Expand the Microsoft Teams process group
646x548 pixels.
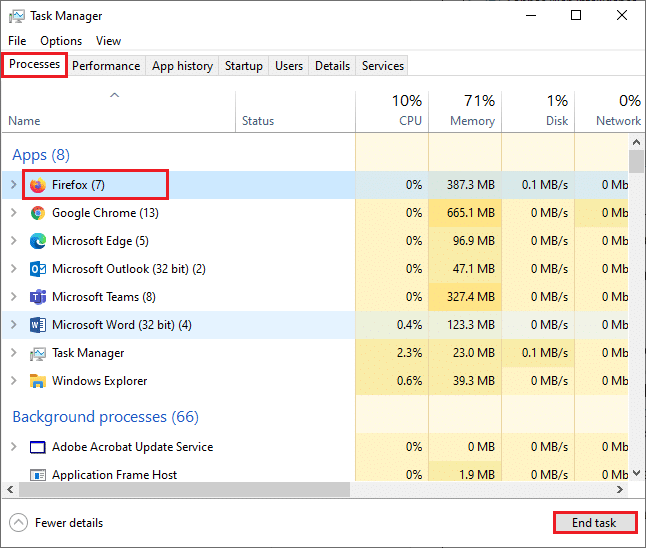click(x=14, y=297)
